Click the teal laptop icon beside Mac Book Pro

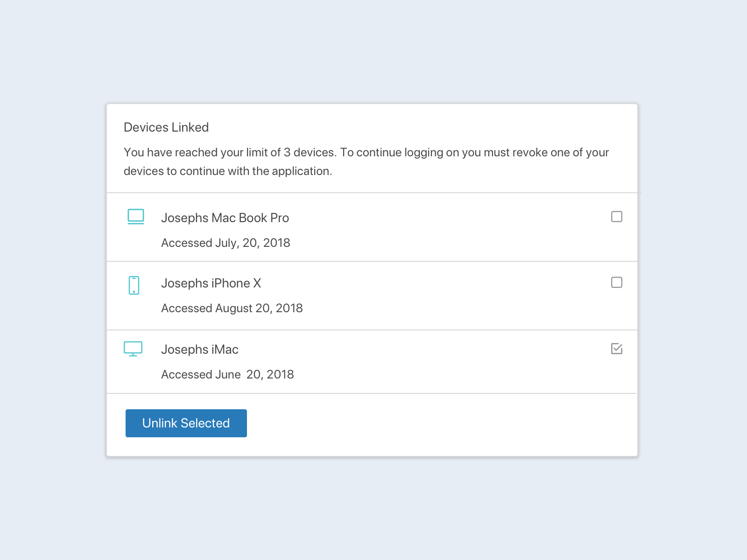[135, 217]
